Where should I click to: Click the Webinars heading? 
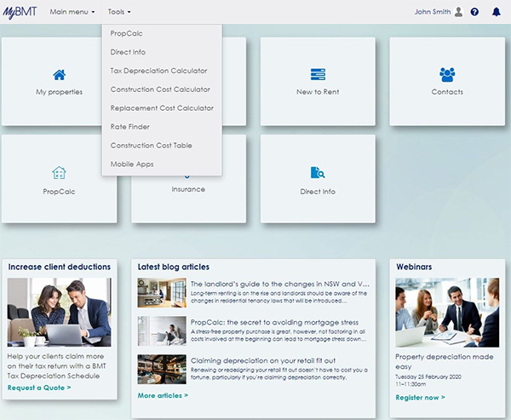click(x=414, y=267)
